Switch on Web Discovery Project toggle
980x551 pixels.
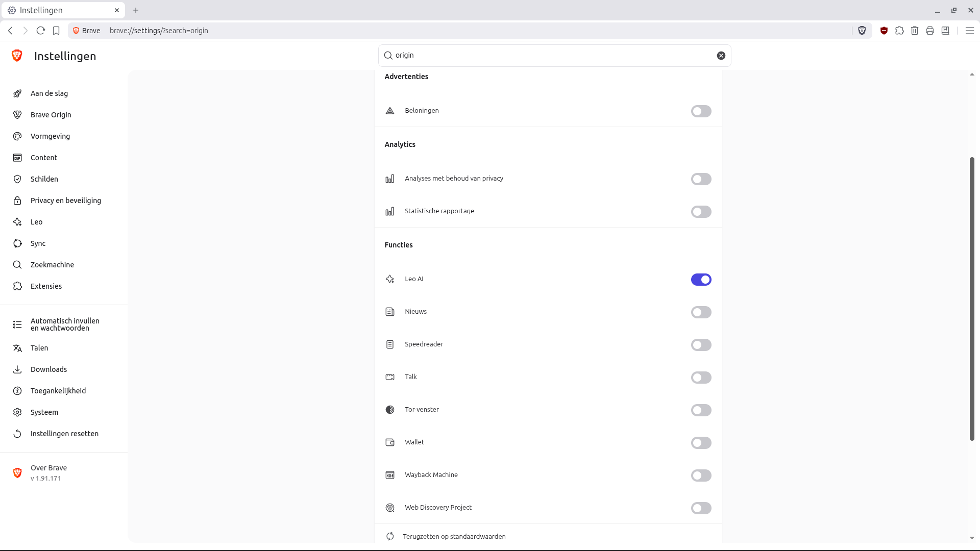point(701,508)
